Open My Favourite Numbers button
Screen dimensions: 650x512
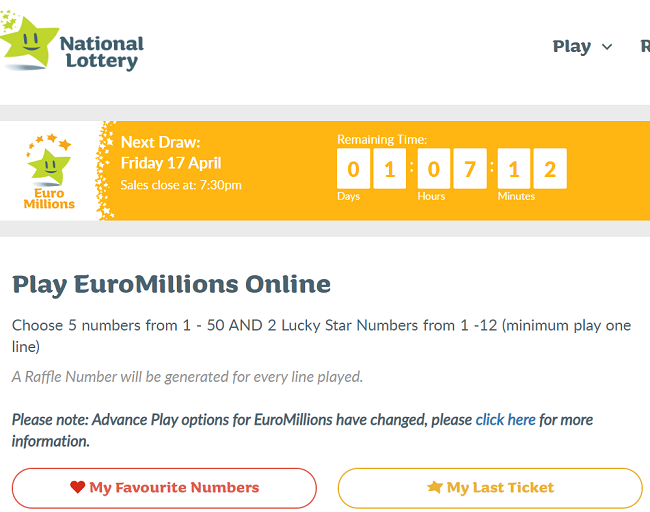click(x=164, y=488)
